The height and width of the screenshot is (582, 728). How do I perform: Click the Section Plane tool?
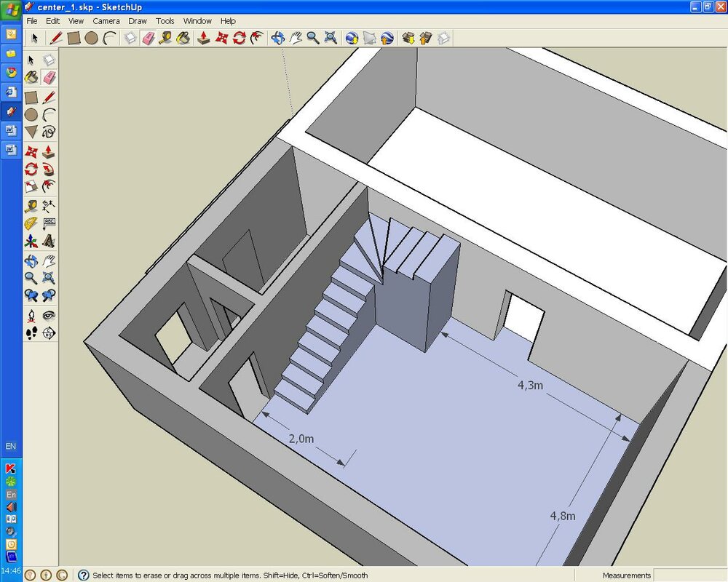pos(49,333)
